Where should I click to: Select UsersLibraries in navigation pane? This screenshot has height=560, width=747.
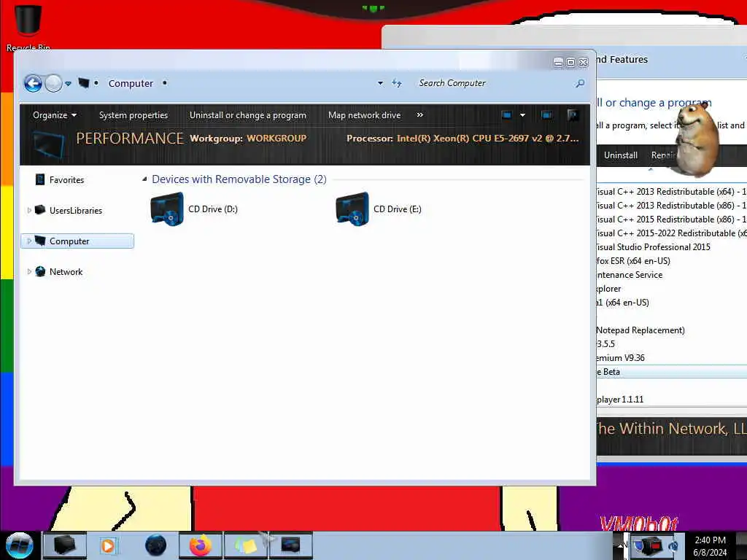point(75,211)
